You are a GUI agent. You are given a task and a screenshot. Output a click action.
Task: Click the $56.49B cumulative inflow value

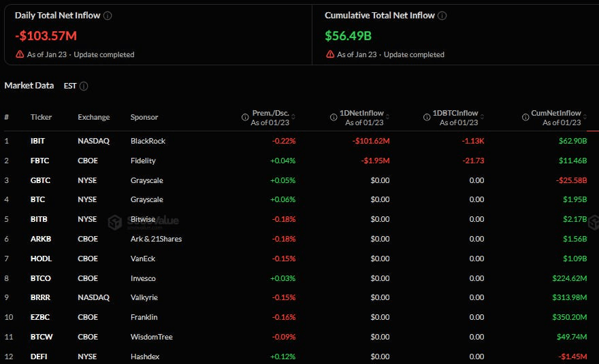click(348, 36)
